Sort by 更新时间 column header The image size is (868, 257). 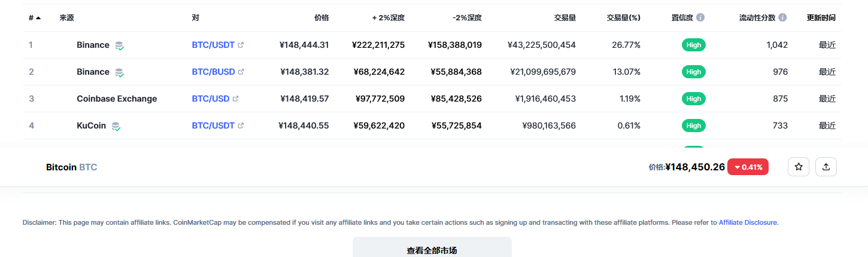[x=821, y=18]
